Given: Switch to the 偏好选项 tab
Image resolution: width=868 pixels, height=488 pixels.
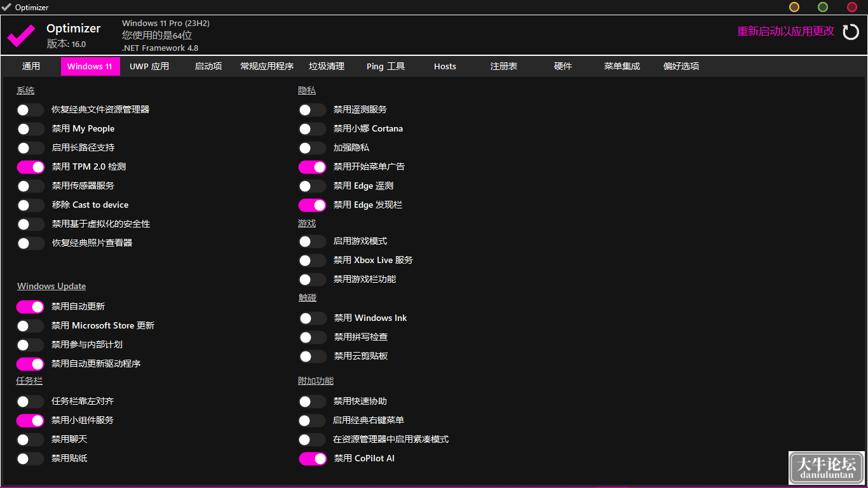Looking at the screenshot, I should pos(681,66).
